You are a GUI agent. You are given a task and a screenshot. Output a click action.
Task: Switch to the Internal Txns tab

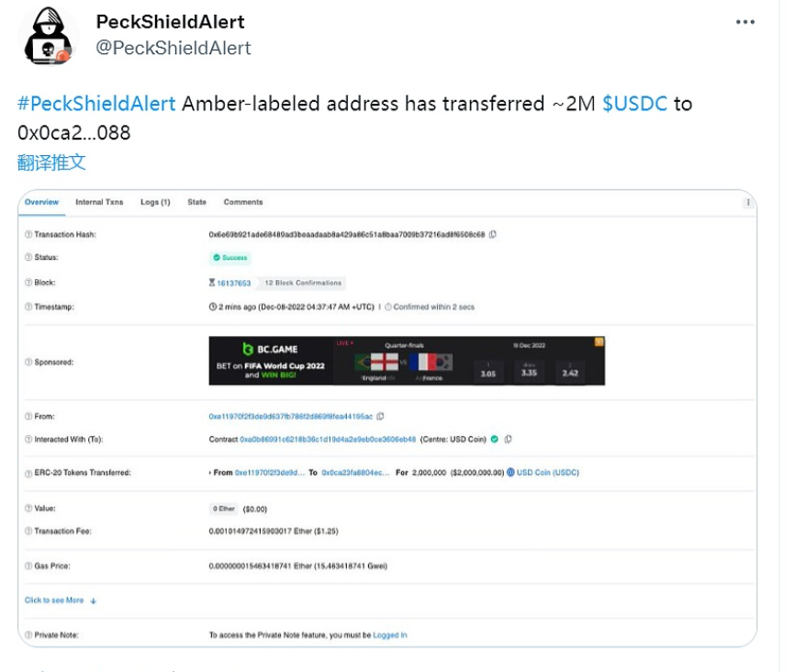99,202
